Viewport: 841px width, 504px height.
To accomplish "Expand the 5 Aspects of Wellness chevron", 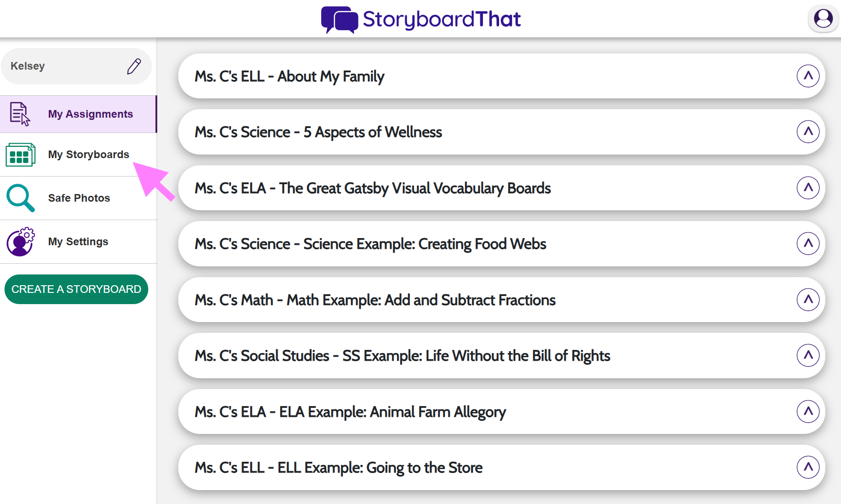I will [808, 132].
